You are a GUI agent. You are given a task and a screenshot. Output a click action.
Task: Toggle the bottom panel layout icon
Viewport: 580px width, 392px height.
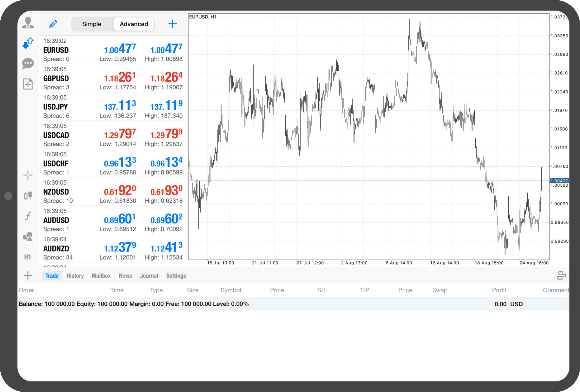(562, 276)
